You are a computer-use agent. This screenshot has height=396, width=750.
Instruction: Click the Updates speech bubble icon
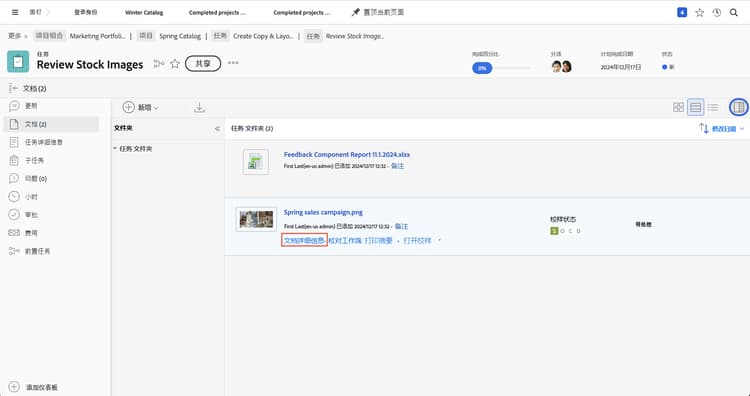[x=14, y=106]
